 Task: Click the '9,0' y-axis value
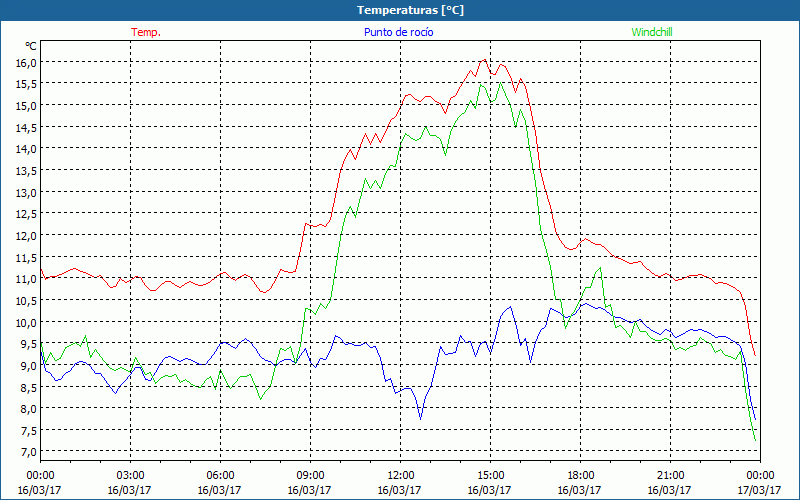[29, 366]
